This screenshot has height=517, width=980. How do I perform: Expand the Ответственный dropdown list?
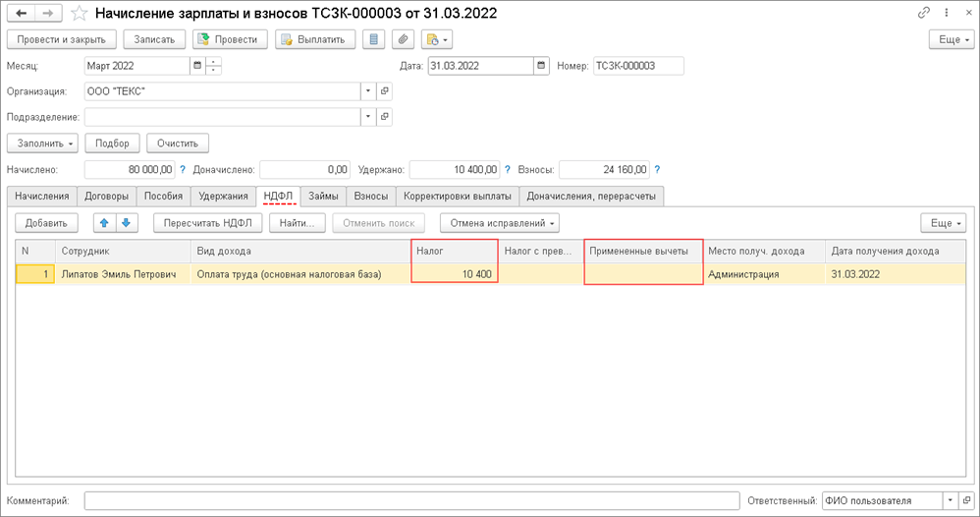(950, 500)
